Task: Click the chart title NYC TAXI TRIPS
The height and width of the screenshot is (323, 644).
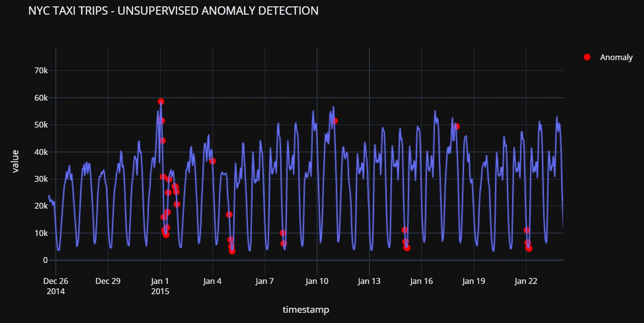Action: click(x=173, y=11)
